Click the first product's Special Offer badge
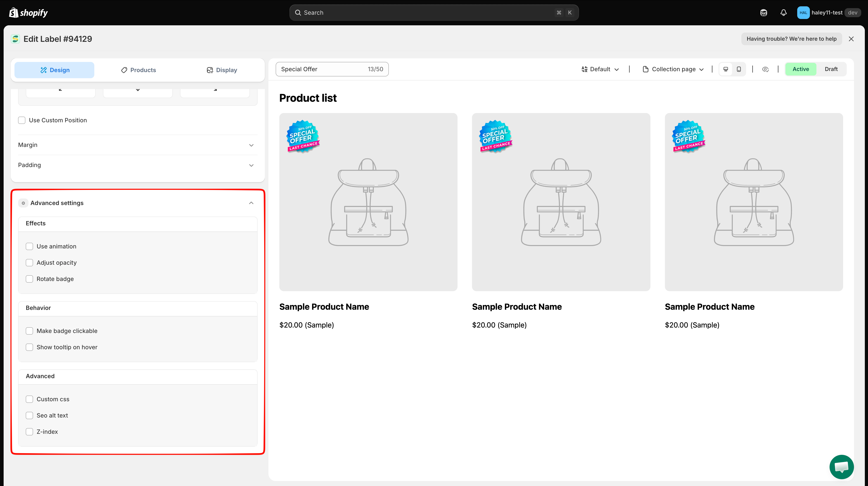 pos(303,136)
